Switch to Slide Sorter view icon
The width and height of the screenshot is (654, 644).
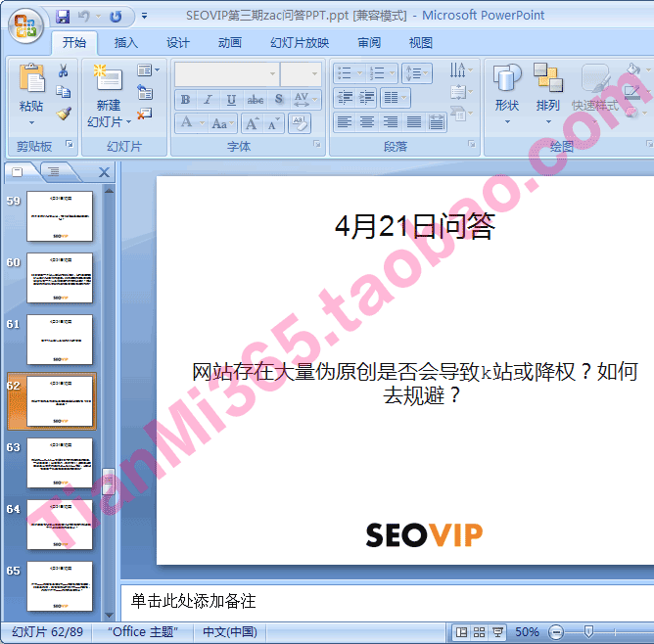[x=479, y=632]
